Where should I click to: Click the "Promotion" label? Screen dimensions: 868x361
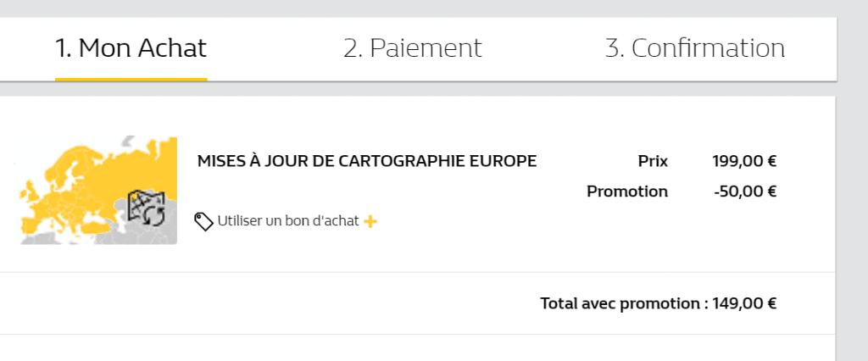point(627,192)
